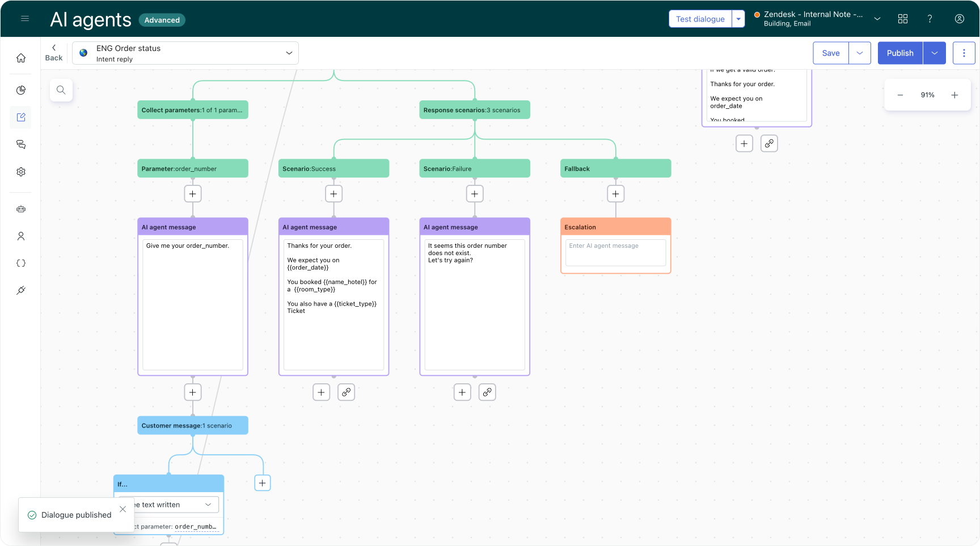Add block below Give me your order_number message
The height and width of the screenshot is (546, 980).
[x=193, y=392]
